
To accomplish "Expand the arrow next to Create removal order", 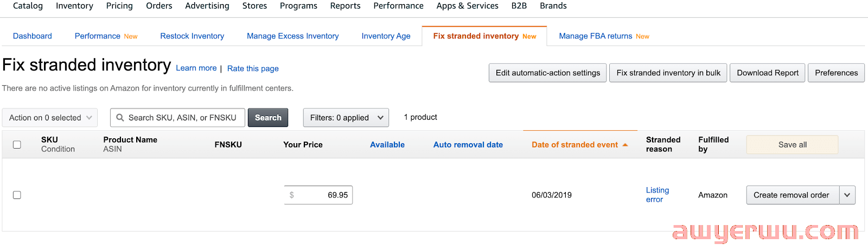I will pyautogui.click(x=847, y=195).
